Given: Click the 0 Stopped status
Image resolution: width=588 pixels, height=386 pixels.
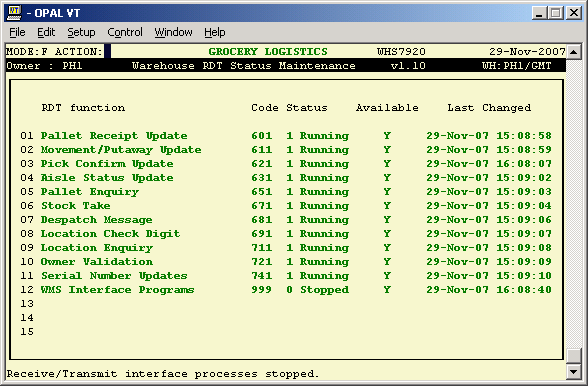Looking at the screenshot, I should (318, 290).
